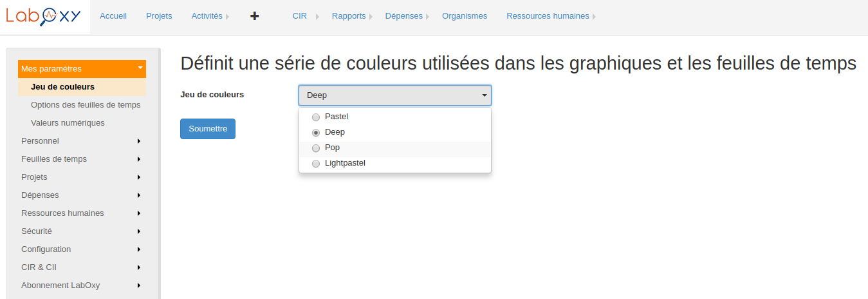Click arrow beside Ressources humaines in navbar
The height and width of the screenshot is (299, 868).
[593, 17]
